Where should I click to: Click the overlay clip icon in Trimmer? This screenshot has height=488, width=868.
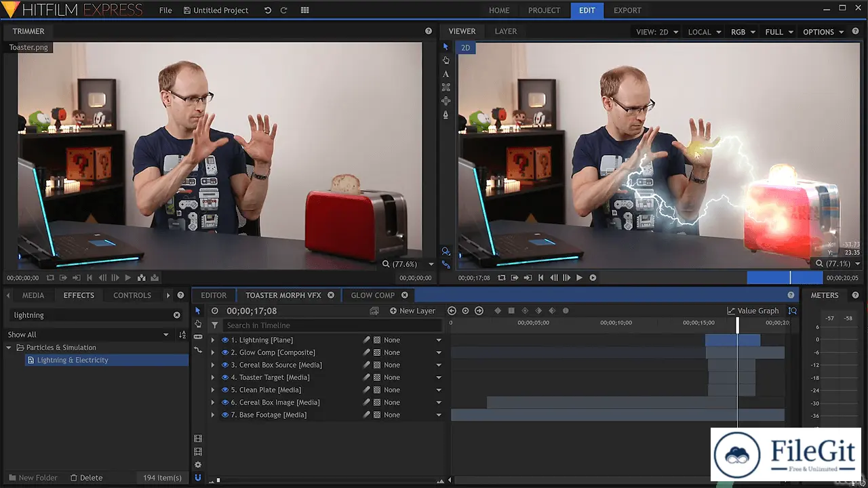click(155, 278)
